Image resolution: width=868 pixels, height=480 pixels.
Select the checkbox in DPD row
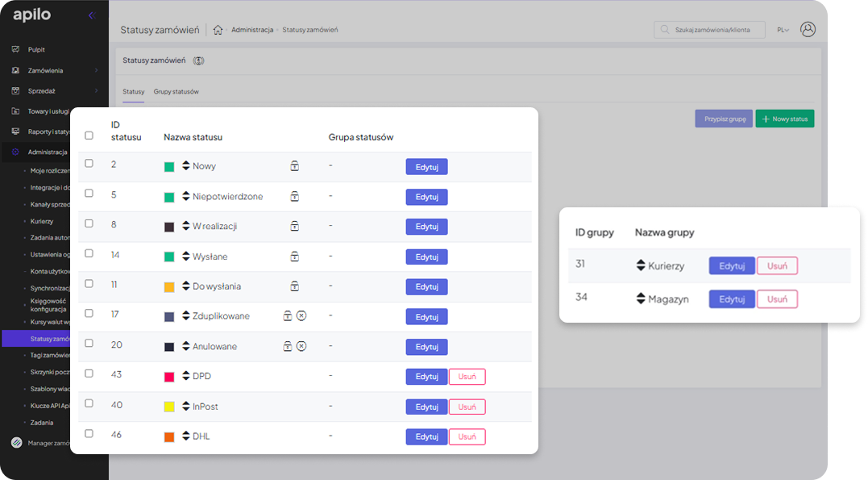tap(89, 374)
